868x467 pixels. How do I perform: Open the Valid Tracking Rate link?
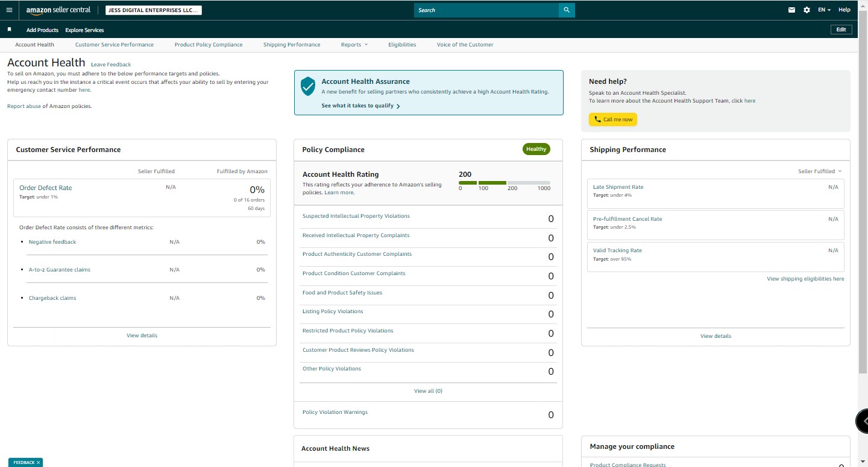point(617,250)
